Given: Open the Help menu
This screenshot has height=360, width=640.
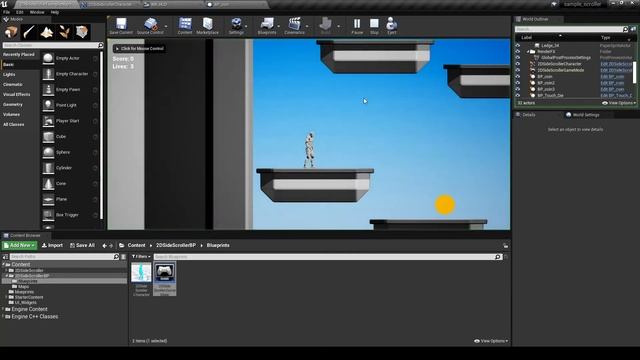Looking at the screenshot, I should [55, 12].
